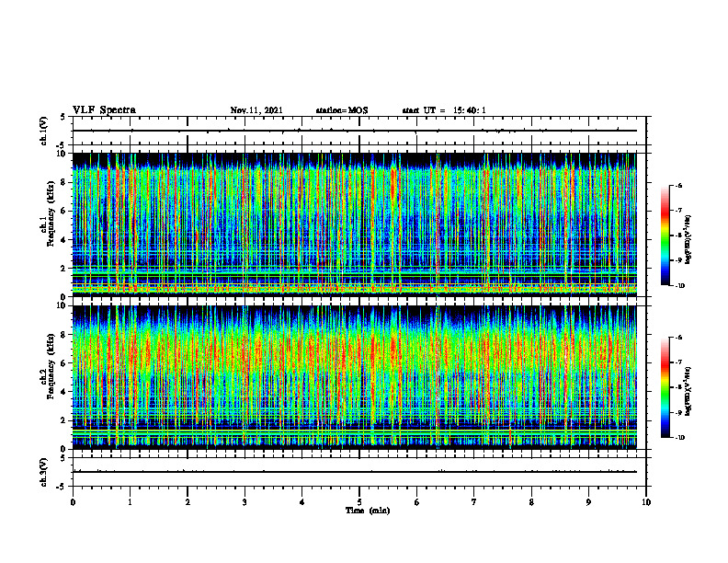Click the "-10" label on ch.2 color bar
Screen dimensions: 728x563
click(679, 438)
